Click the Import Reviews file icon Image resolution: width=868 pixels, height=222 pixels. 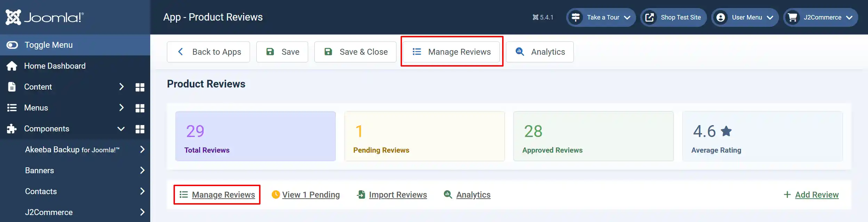coord(361,194)
